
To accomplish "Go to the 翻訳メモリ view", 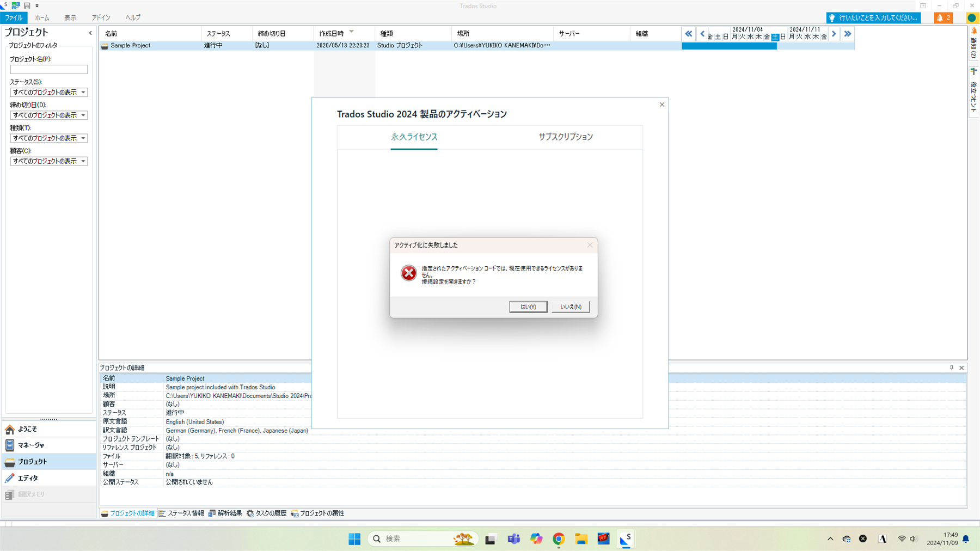I will coord(49,494).
